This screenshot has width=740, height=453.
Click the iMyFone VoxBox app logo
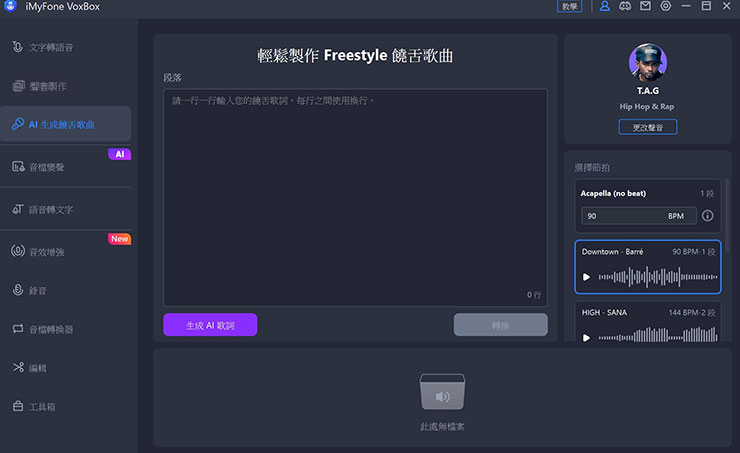(x=10, y=6)
